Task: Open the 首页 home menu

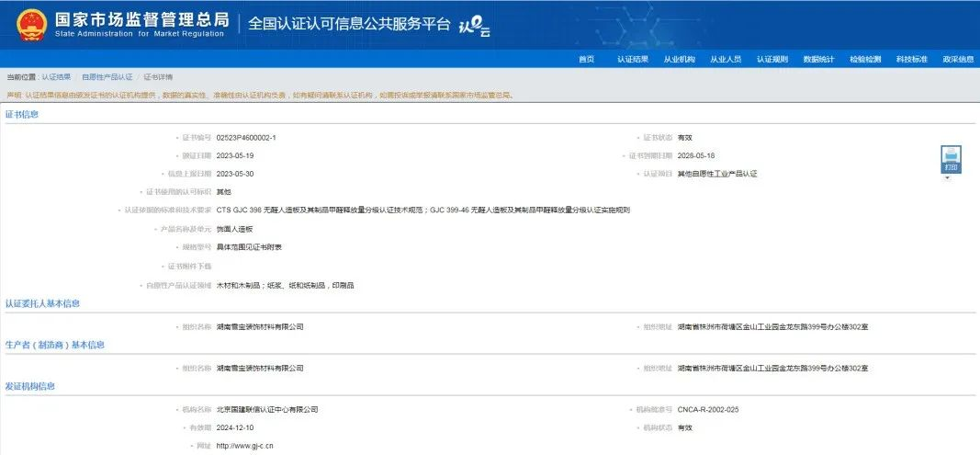Action: 586,59
